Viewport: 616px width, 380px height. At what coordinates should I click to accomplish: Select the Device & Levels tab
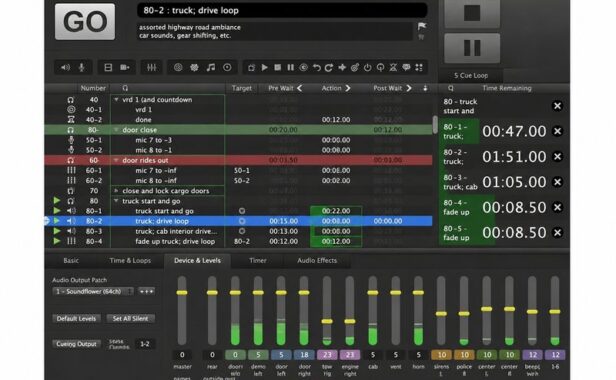197,261
